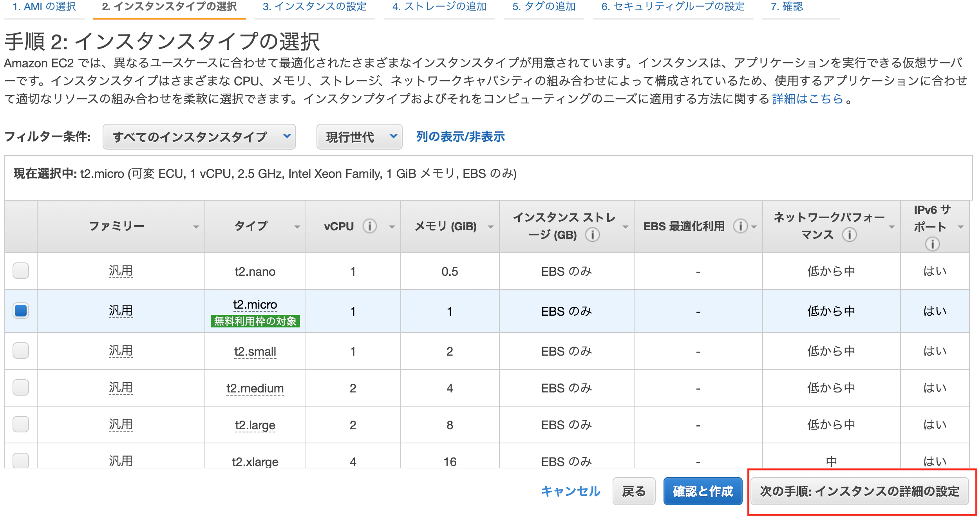Click the ファミリー column sort chevron
Screen dimensions: 980x517
coord(197,226)
